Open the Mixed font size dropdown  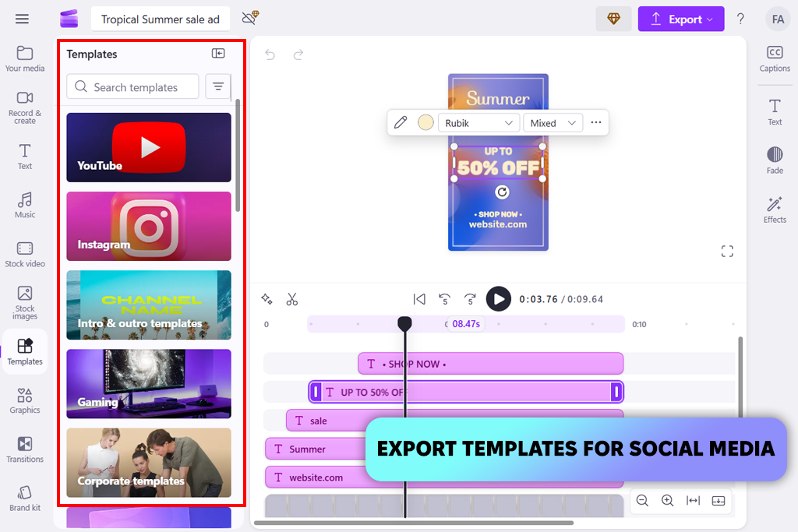[553, 123]
